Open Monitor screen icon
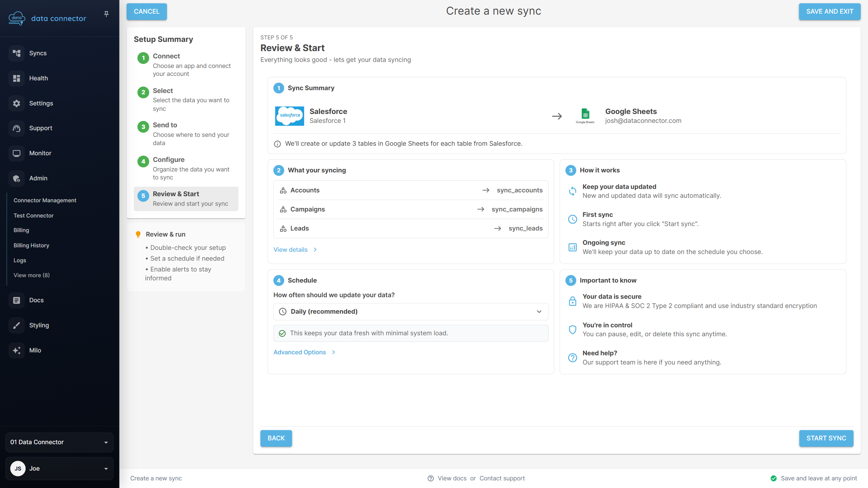 tap(16, 153)
